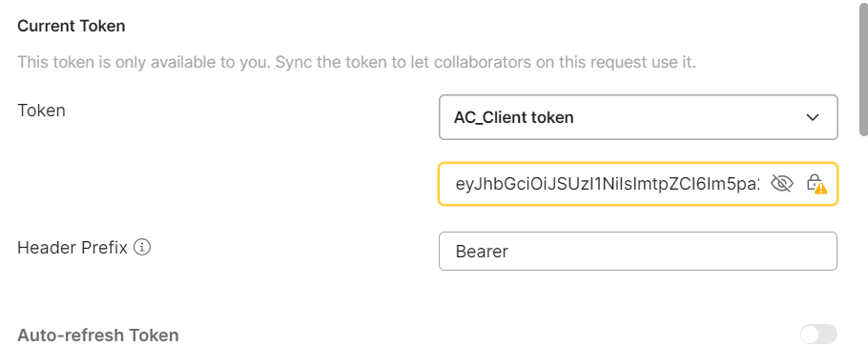This screenshot has width=868, height=345.
Task: Click the 'Sync the token' sentence
Action: tap(486, 62)
